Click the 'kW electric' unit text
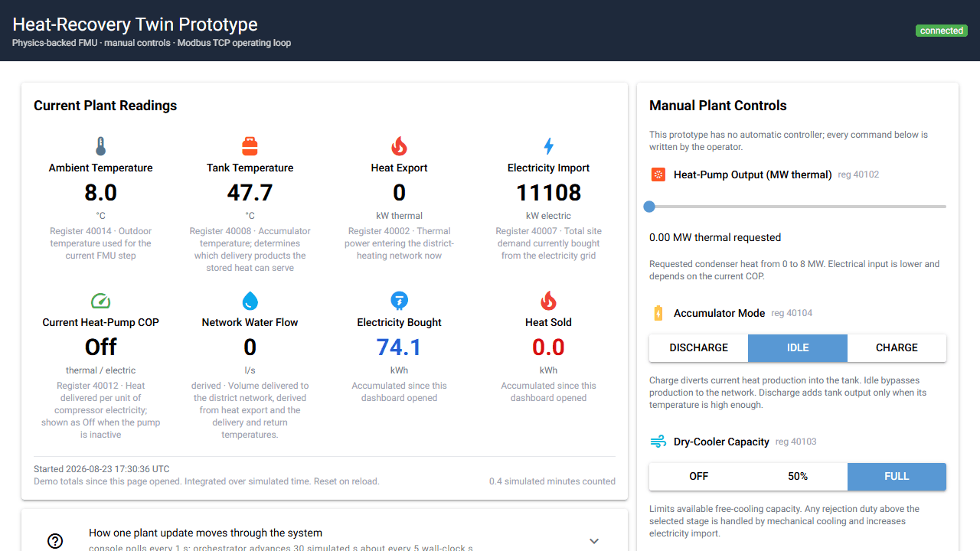Screen dimensions: 980x551 pyautogui.click(x=548, y=216)
